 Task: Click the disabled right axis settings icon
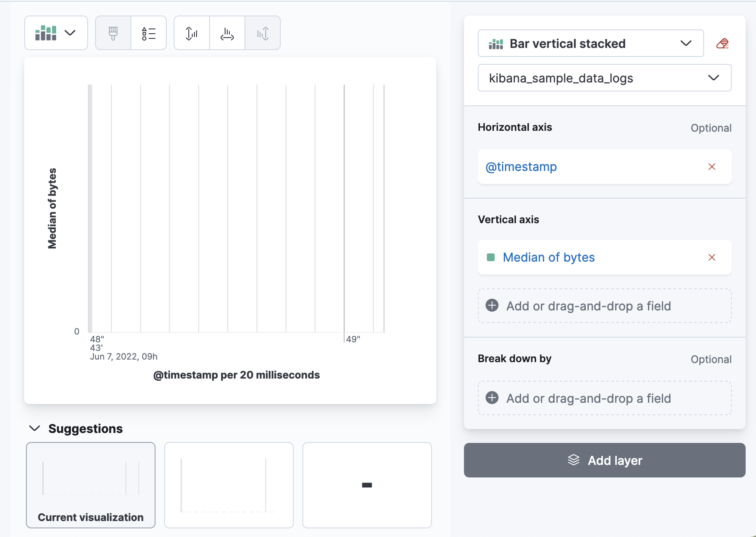click(x=263, y=33)
